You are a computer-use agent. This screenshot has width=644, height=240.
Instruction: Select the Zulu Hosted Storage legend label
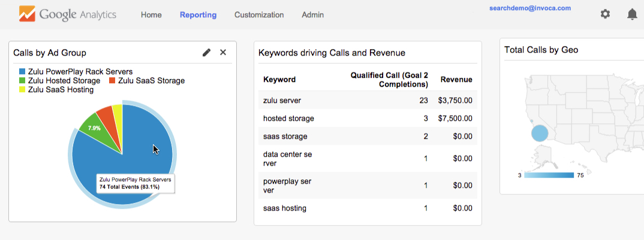click(x=64, y=81)
